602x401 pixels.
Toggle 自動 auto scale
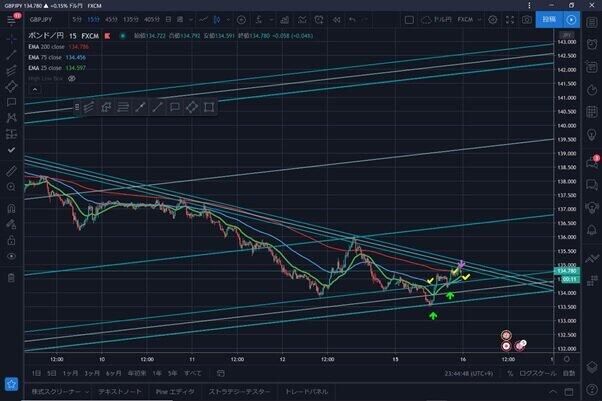click(569, 371)
